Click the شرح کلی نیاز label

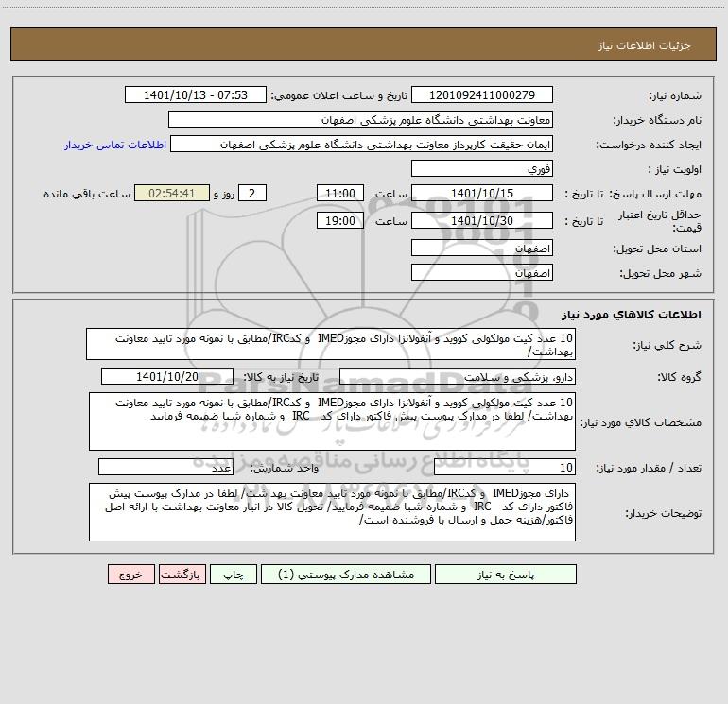click(x=667, y=345)
